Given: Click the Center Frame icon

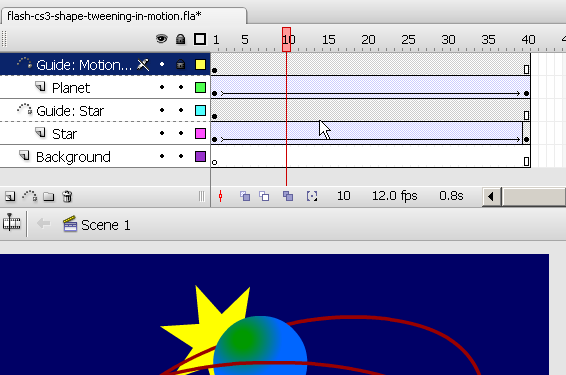Looking at the screenshot, I should [x=221, y=196].
